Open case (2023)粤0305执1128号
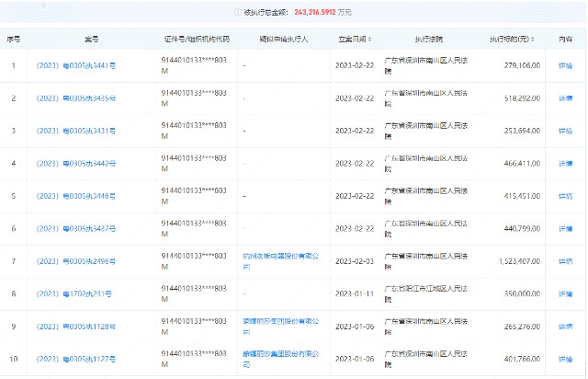The width and height of the screenshot is (588, 379). (73, 327)
